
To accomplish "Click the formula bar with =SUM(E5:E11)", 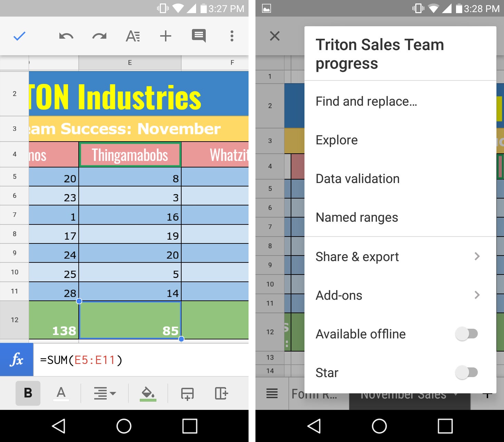I will (x=141, y=360).
